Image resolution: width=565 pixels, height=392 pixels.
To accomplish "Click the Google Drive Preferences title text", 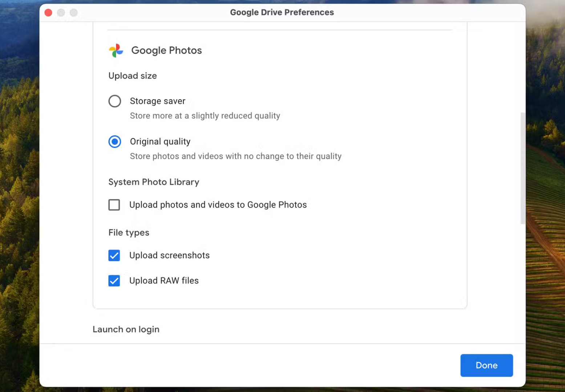I will coord(282,12).
